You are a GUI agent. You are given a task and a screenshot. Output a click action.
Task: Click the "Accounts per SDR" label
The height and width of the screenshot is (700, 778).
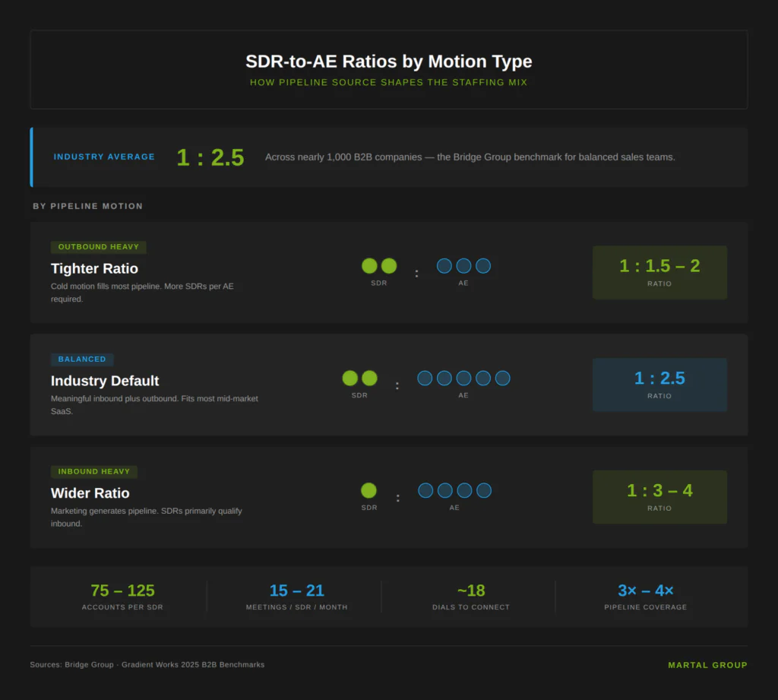click(x=122, y=607)
